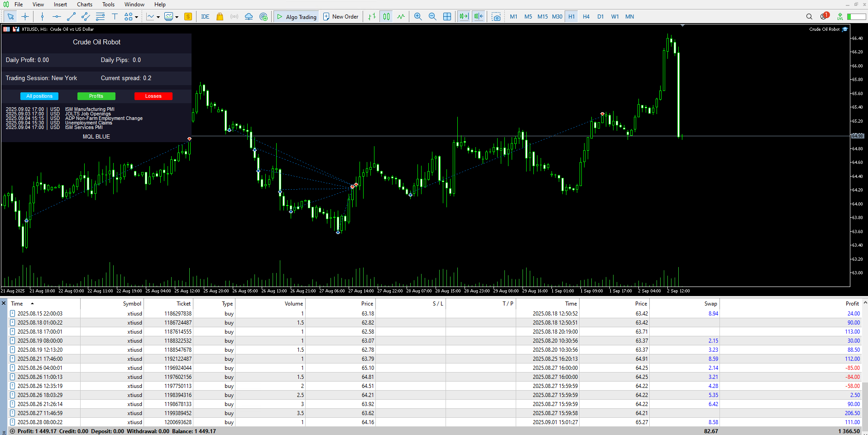Image resolution: width=868 pixels, height=435 pixels.
Task: Click the red Losses button
Action: 153,96
